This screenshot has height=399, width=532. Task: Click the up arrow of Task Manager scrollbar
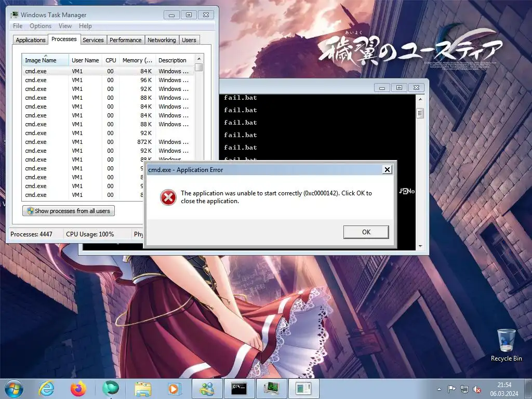pyautogui.click(x=199, y=58)
